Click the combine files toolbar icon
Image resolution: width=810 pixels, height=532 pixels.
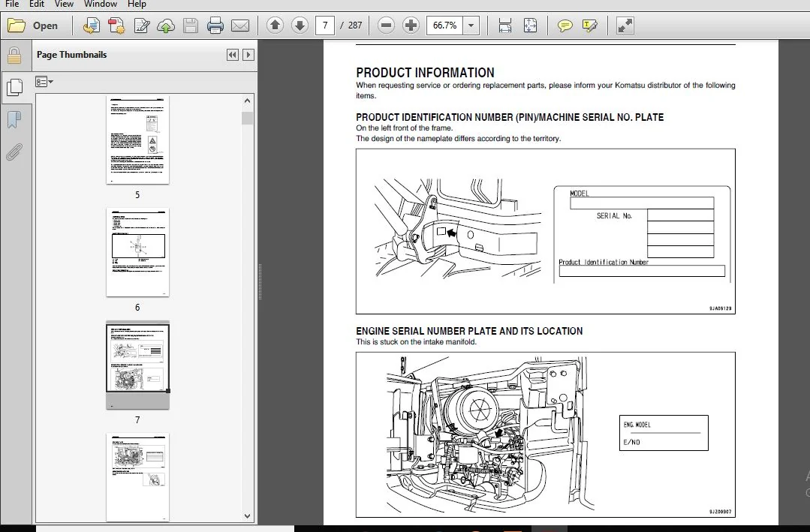(116, 26)
